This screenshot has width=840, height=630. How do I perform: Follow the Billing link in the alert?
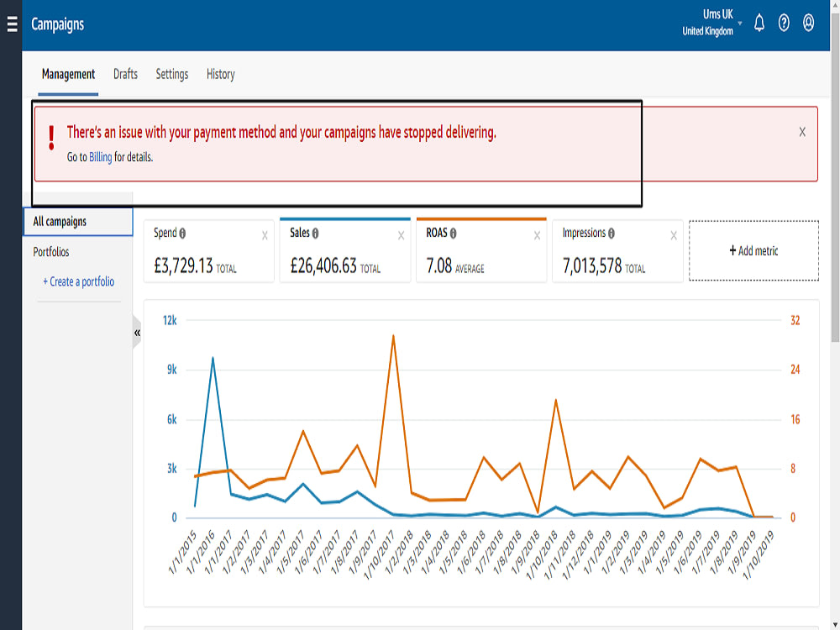100,157
